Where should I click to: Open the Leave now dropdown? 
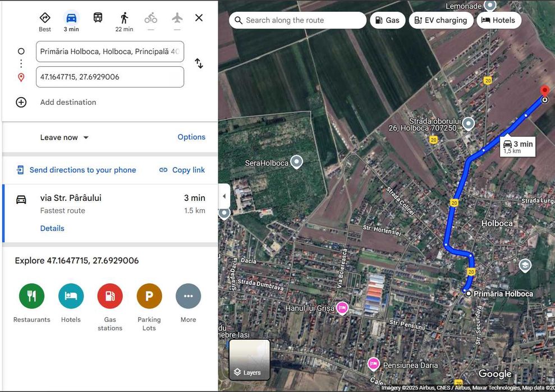(64, 137)
